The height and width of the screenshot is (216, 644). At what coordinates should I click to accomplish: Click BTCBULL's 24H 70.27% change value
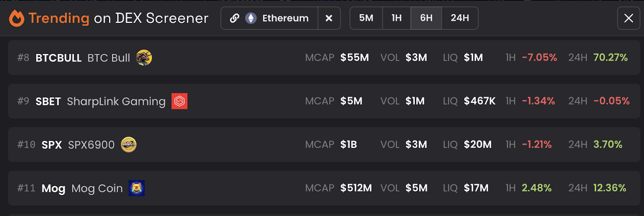[x=611, y=58]
